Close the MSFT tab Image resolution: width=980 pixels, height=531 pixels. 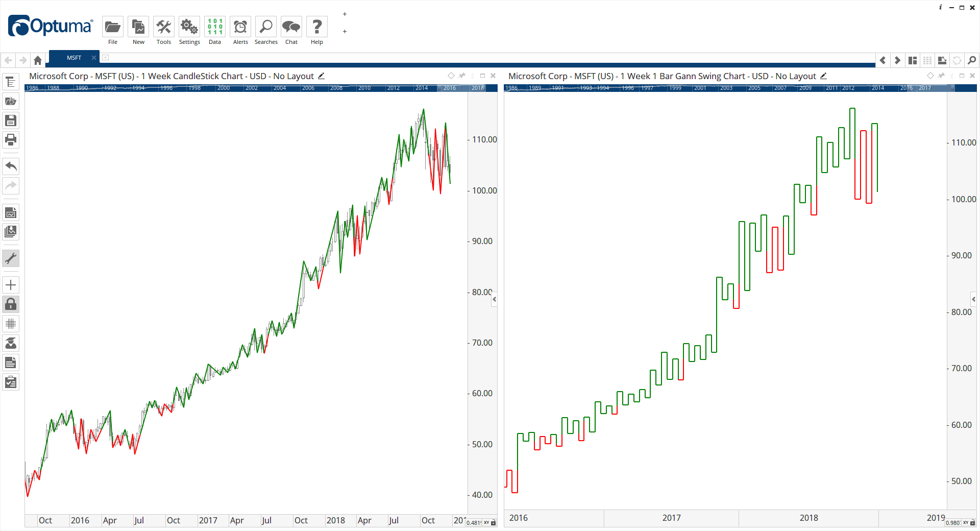[93, 58]
